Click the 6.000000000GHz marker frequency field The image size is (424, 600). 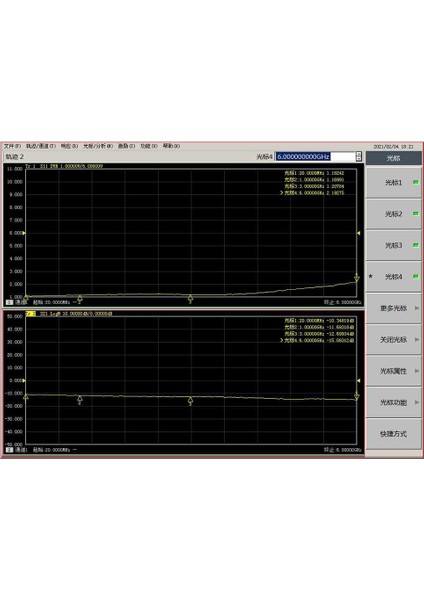(315, 157)
